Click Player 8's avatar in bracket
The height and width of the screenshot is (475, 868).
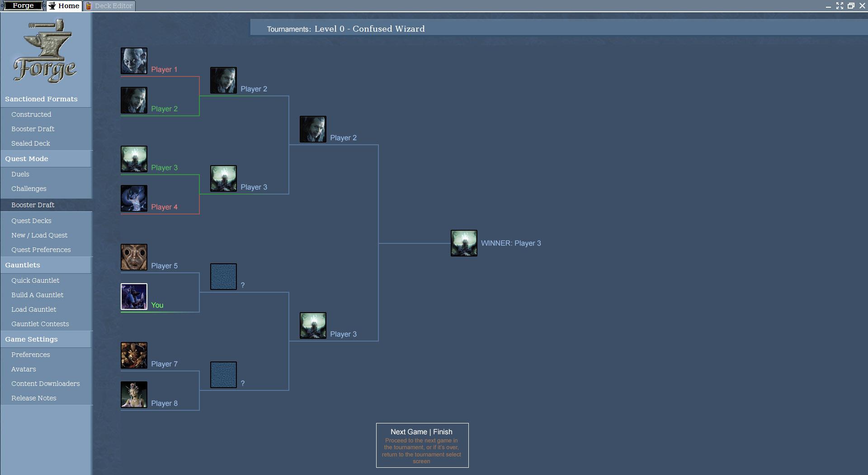tap(134, 394)
